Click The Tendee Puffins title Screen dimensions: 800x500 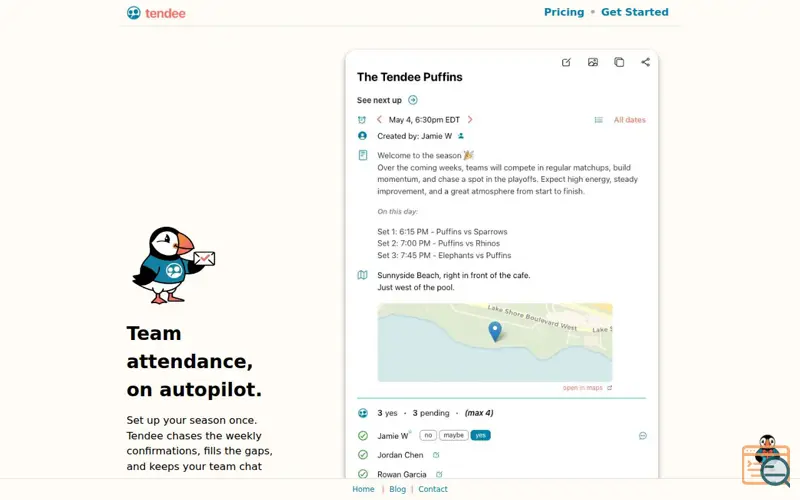(x=410, y=77)
